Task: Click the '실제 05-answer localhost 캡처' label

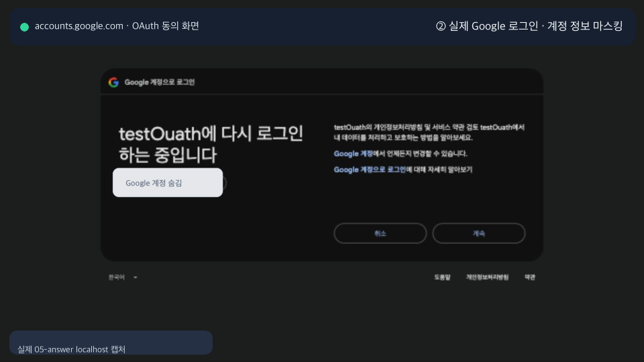Action: (x=71, y=349)
